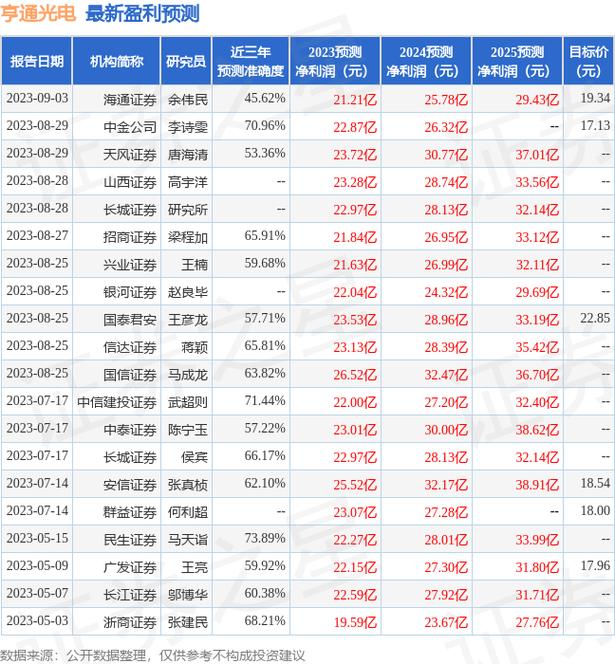The image size is (615, 664).
Task: Click the report date 2023-05-03
Action: pyautogui.click(x=37, y=621)
